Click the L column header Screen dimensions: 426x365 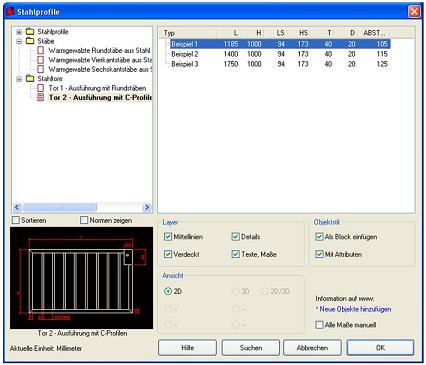[x=229, y=33]
